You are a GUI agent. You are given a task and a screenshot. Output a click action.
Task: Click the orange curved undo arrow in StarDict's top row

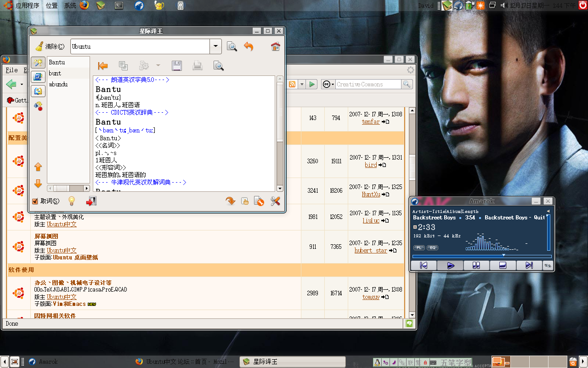coord(249,46)
